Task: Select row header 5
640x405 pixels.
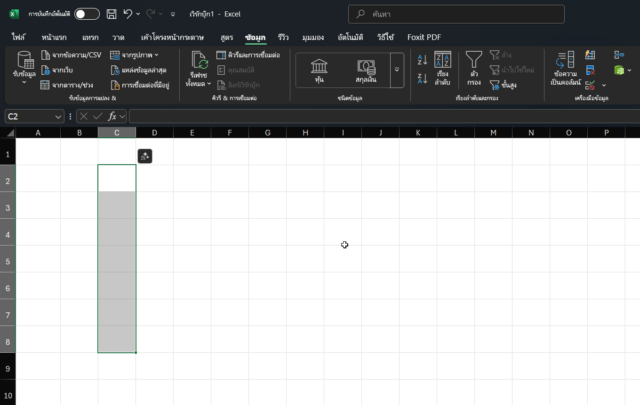Action: 8,261
